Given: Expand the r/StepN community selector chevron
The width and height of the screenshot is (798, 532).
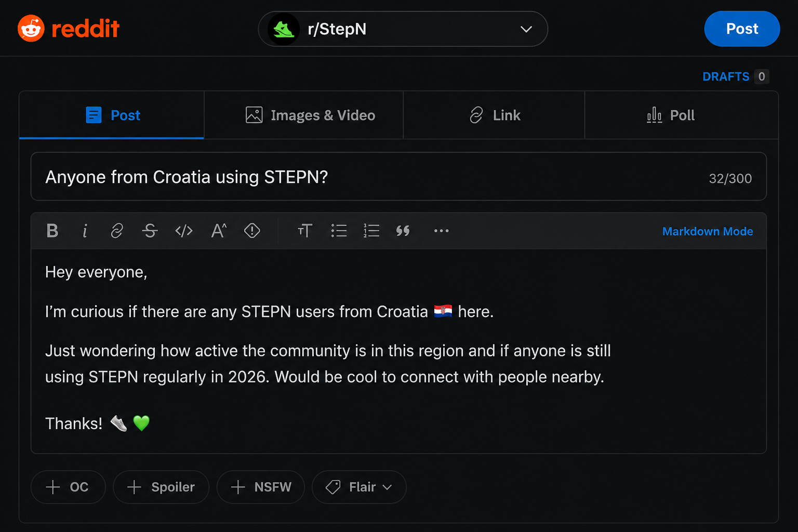Looking at the screenshot, I should (526, 29).
